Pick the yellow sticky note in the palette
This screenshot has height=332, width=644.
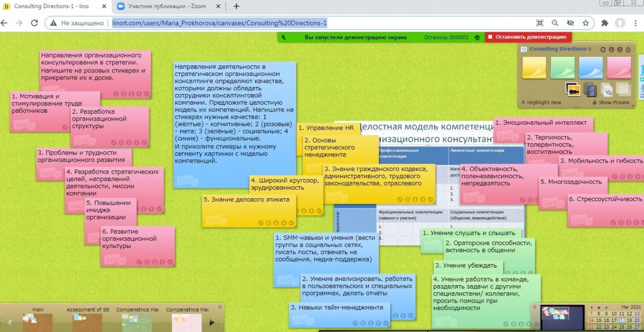tap(534, 67)
